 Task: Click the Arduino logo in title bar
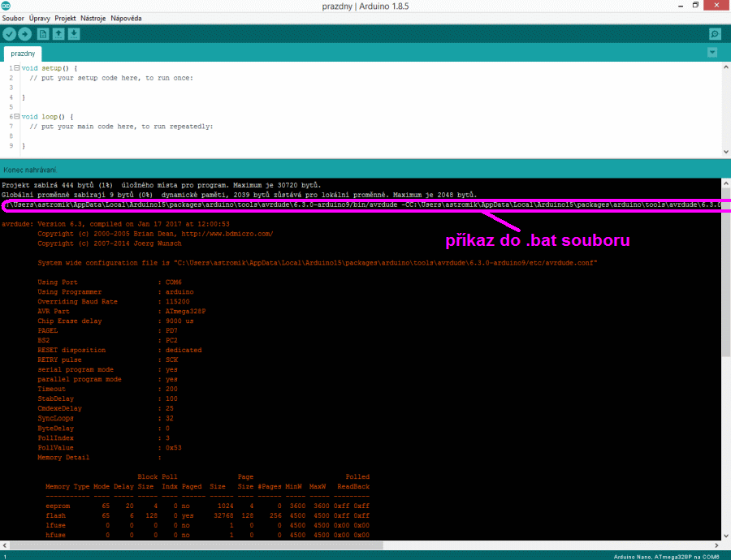pyautogui.click(x=7, y=6)
